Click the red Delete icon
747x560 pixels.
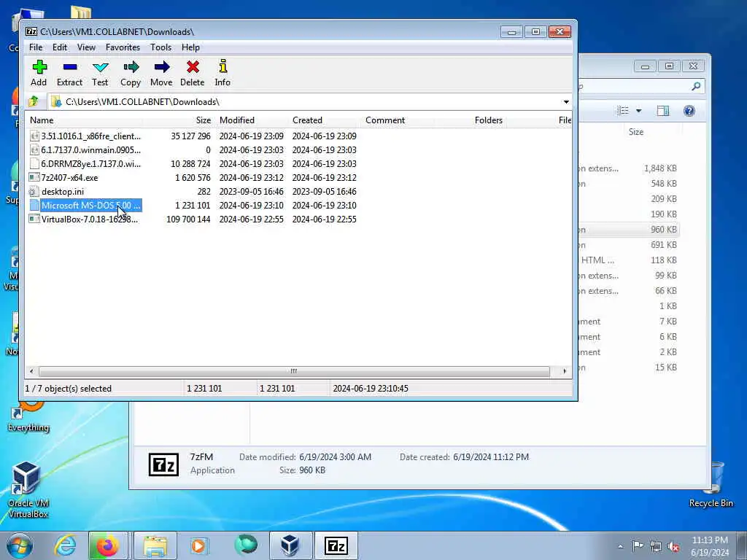click(193, 67)
